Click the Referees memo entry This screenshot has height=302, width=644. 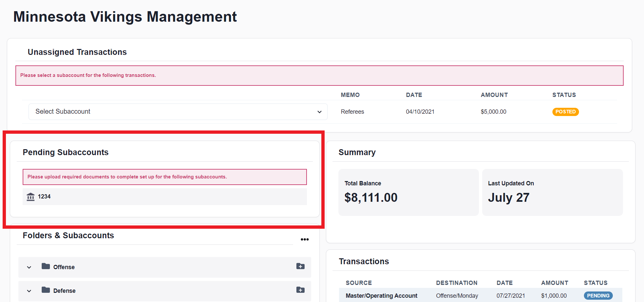click(x=352, y=112)
